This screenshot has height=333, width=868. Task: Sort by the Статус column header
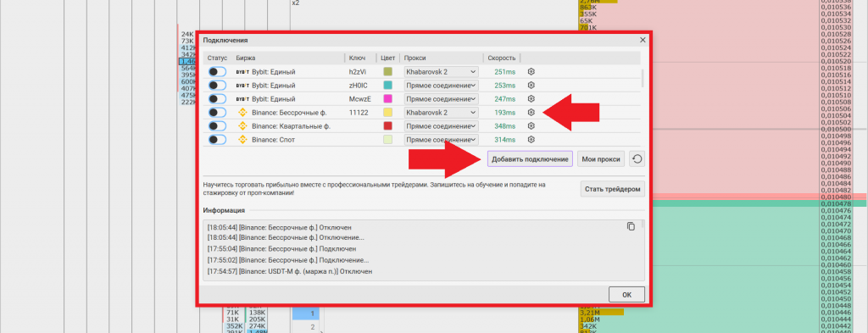[218, 58]
